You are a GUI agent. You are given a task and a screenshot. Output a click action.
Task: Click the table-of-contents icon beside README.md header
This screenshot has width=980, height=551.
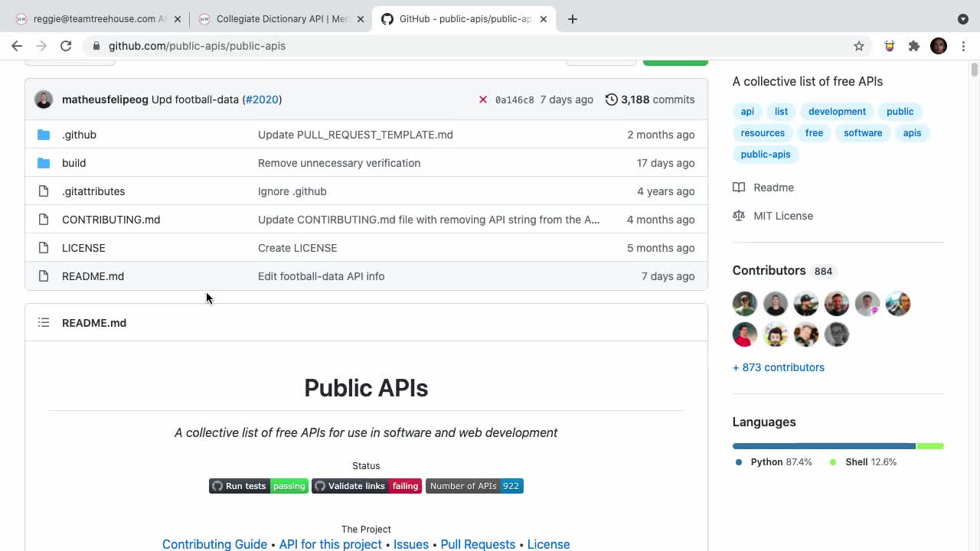point(44,322)
